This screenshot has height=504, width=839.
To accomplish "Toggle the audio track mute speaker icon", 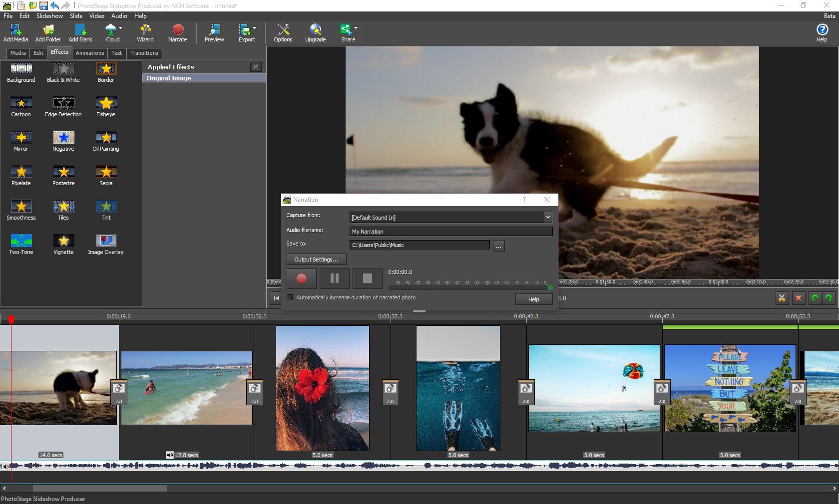I will pos(5,466).
